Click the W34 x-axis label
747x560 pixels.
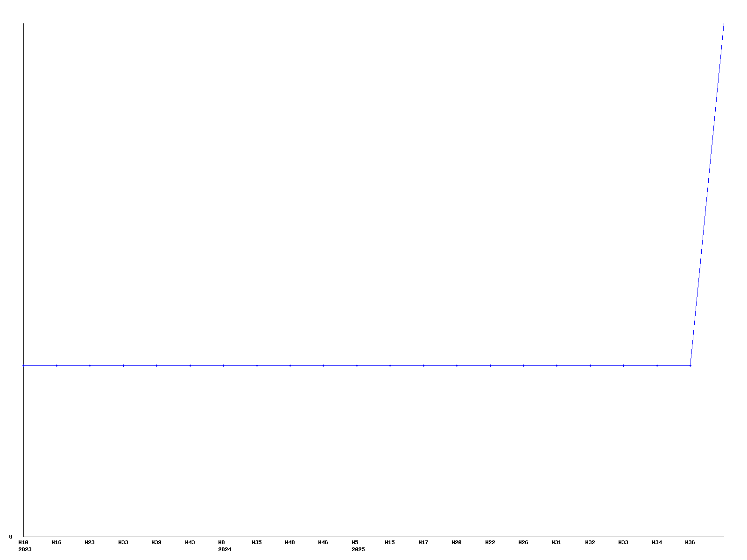(x=657, y=542)
